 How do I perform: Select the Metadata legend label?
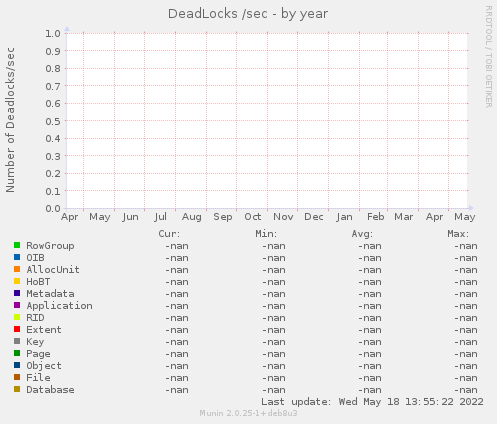(x=50, y=294)
